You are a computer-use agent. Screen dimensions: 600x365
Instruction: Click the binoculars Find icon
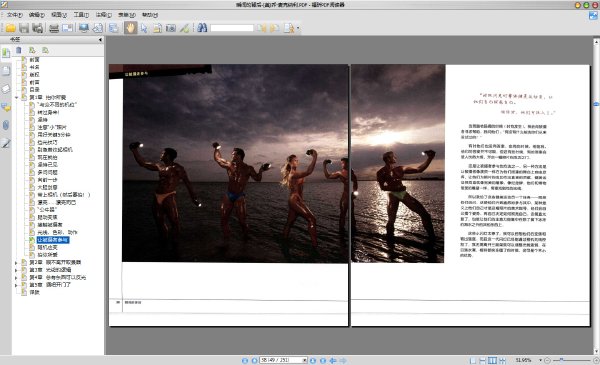(x=202, y=28)
